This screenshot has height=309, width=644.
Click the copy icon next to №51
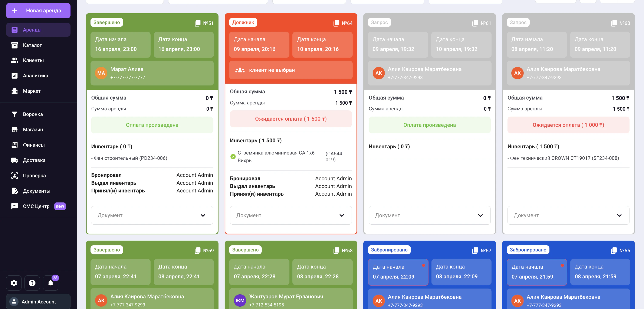[x=197, y=23]
